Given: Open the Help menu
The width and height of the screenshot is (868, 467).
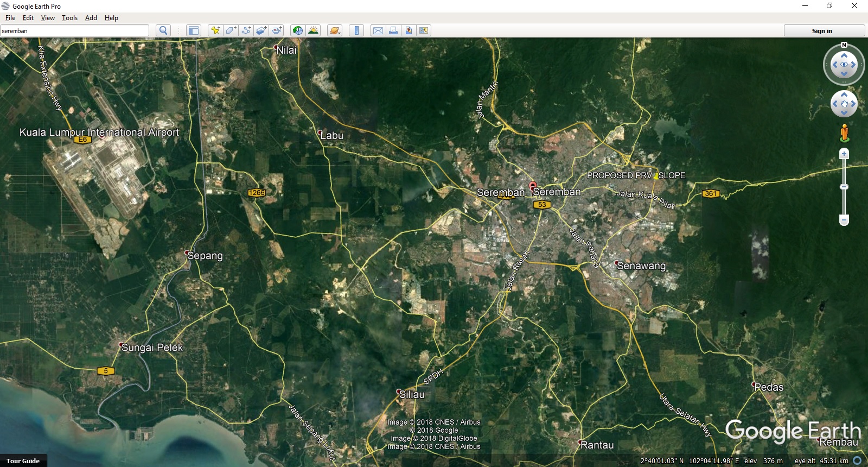Looking at the screenshot, I should pyautogui.click(x=111, y=18).
